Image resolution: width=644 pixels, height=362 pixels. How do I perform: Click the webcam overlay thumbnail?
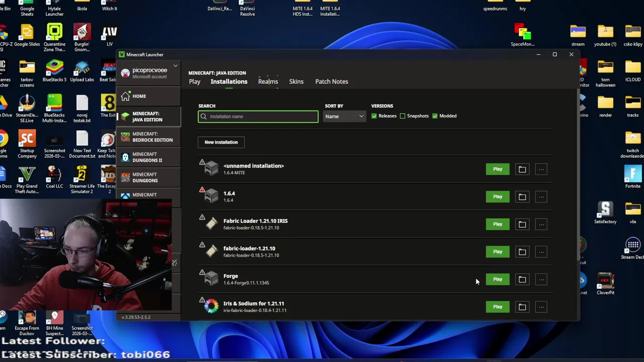click(x=86, y=255)
